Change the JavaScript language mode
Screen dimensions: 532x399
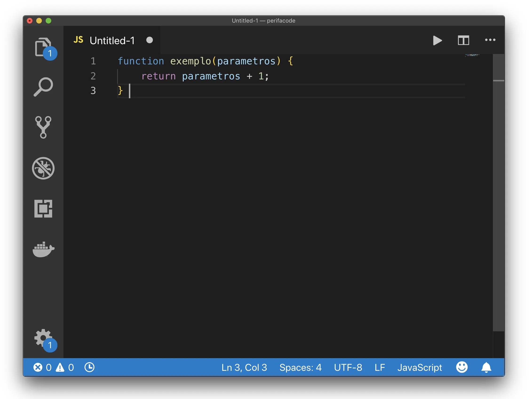[x=420, y=367]
